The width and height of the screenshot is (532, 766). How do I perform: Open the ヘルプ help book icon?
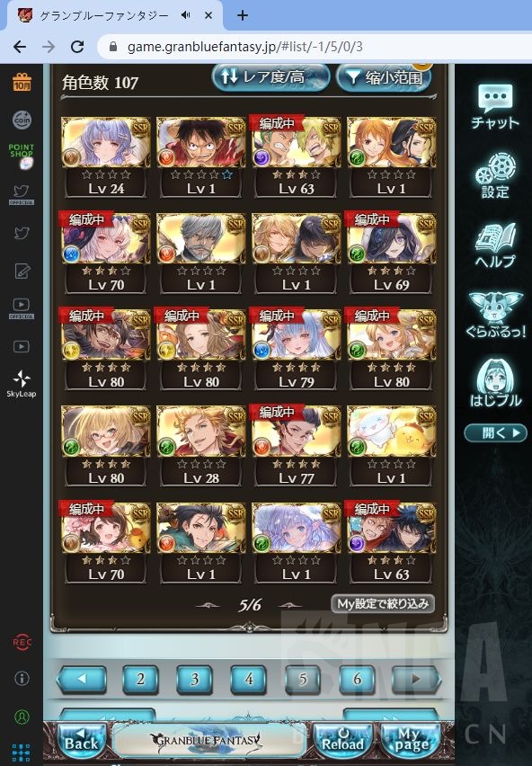(495, 245)
